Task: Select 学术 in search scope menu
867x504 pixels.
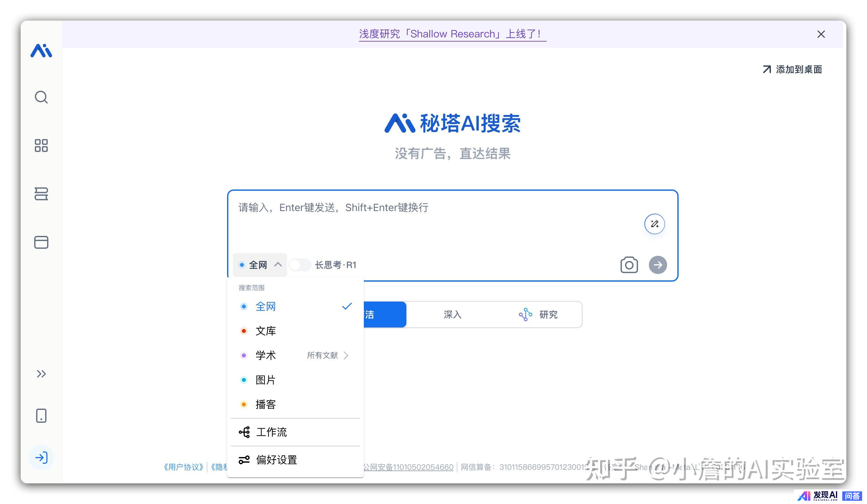Action: (x=265, y=355)
